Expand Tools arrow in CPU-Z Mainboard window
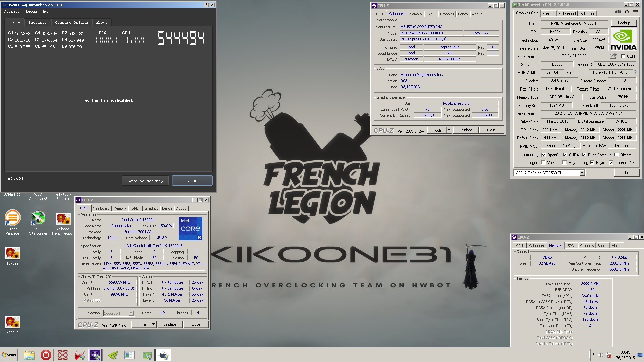 click(x=449, y=130)
